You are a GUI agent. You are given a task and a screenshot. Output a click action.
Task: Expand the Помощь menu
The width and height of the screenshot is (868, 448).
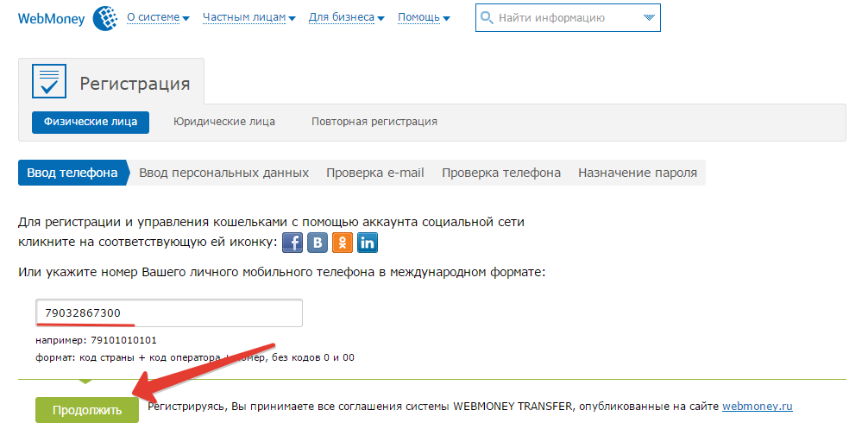[424, 18]
